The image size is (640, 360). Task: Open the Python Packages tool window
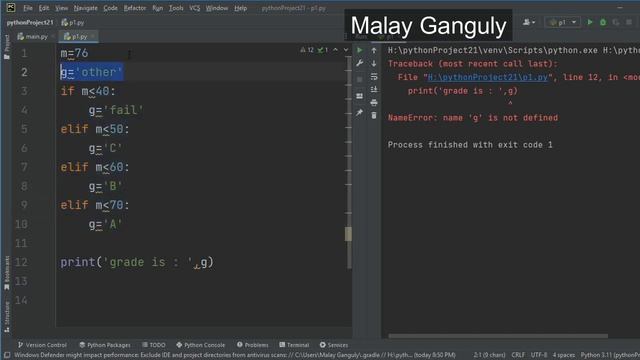(x=104, y=345)
